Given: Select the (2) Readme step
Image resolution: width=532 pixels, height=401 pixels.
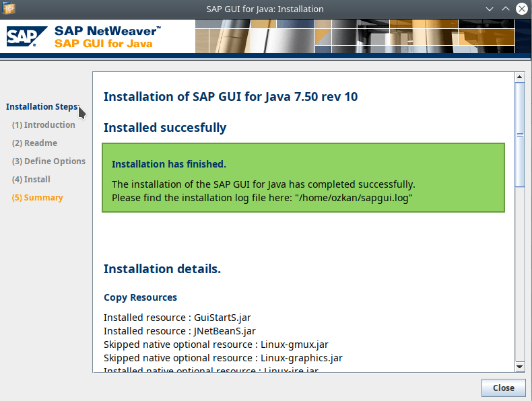Looking at the screenshot, I should 34,143.
